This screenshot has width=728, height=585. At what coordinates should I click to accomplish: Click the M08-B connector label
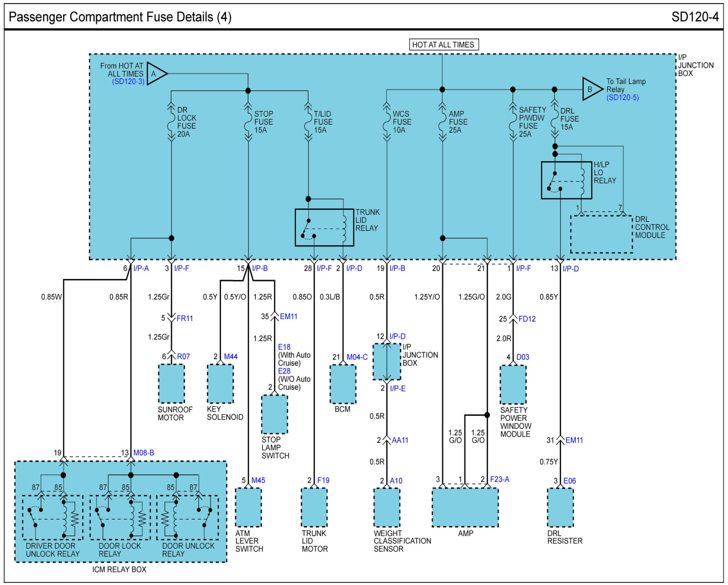pyautogui.click(x=143, y=453)
